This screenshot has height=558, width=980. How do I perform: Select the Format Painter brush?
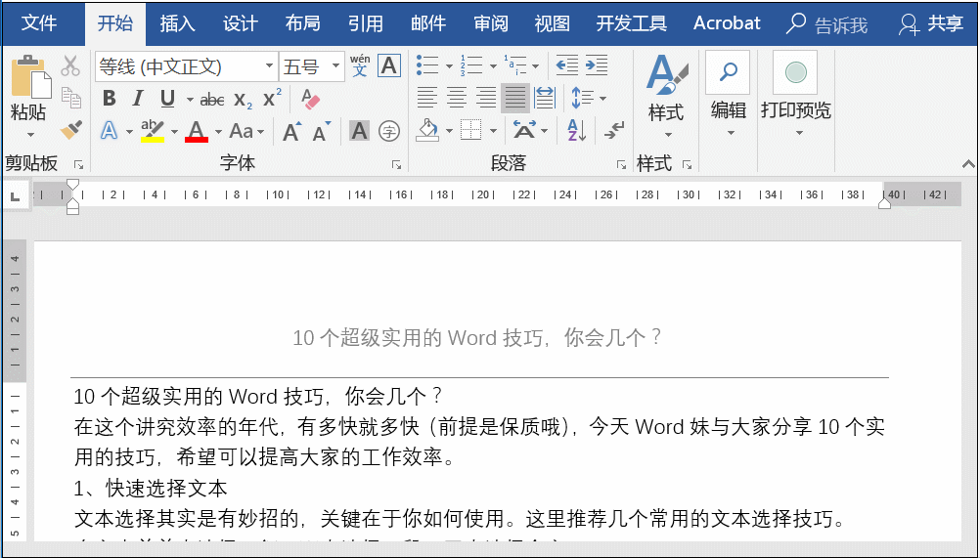(70, 130)
